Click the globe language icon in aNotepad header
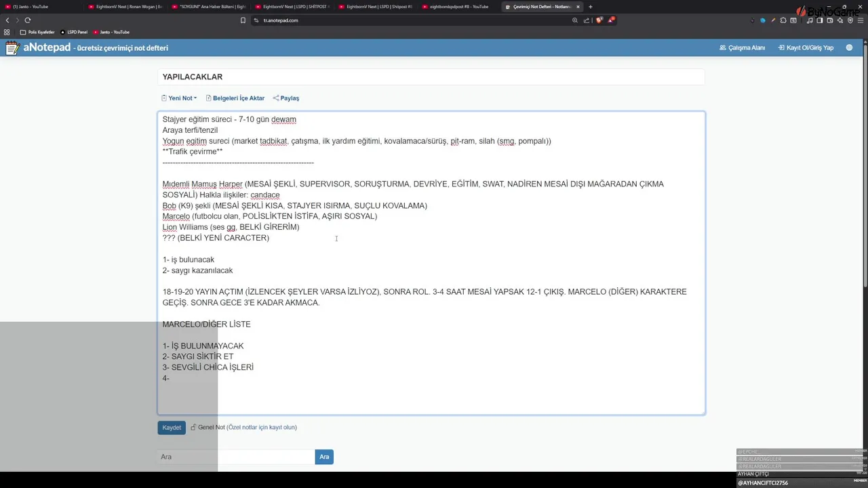The image size is (868, 488). (849, 47)
